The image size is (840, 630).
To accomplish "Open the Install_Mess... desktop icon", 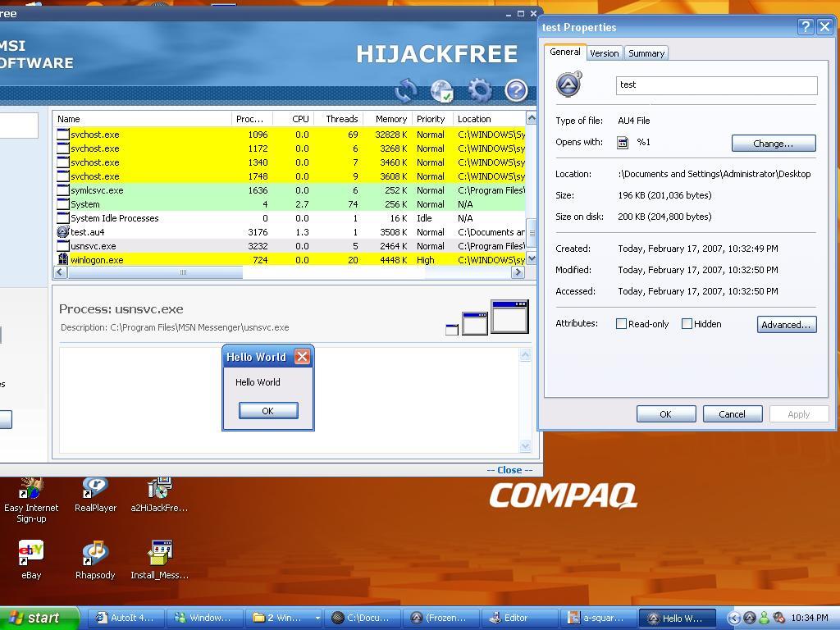I will (159, 559).
